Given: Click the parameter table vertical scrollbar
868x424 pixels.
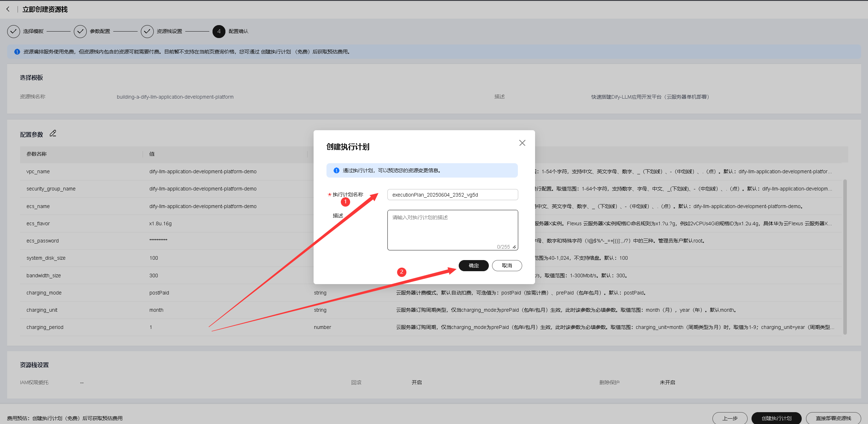Looking at the screenshot, I should point(845,256).
